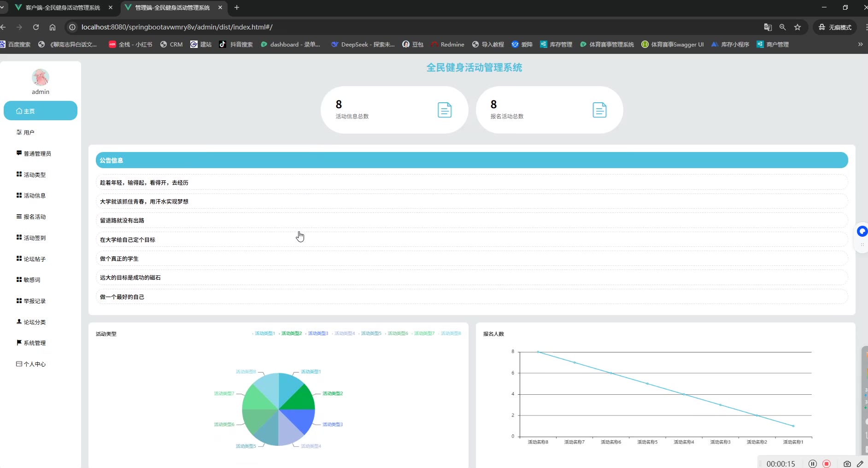Image resolution: width=868 pixels, height=468 pixels.
Task: Open the announcement 留退路就没有出路
Action: coord(122,221)
